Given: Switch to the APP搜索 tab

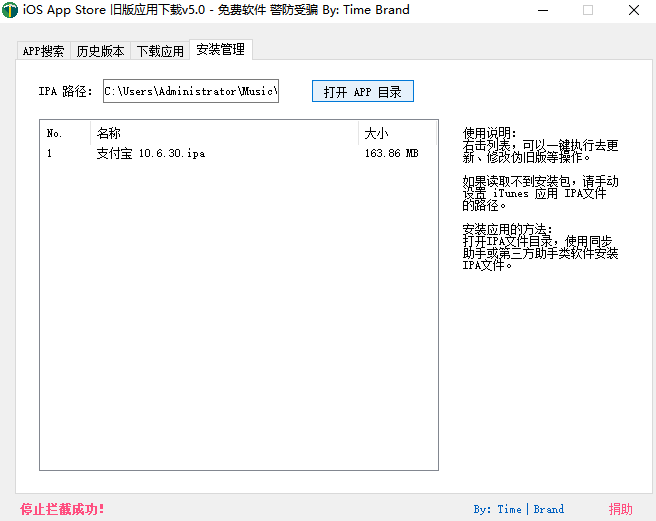Looking at the screenshot, I should tap(44, 51).
